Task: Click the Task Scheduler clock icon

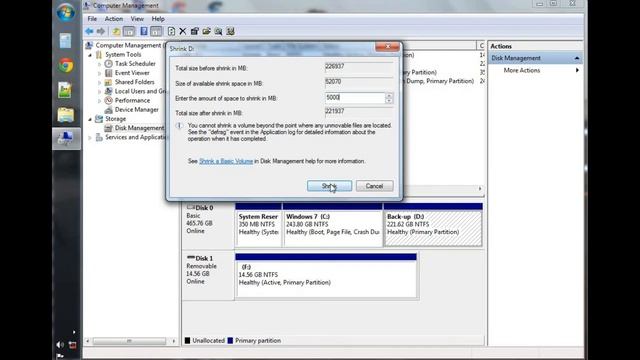Action: tap(109, 64)
